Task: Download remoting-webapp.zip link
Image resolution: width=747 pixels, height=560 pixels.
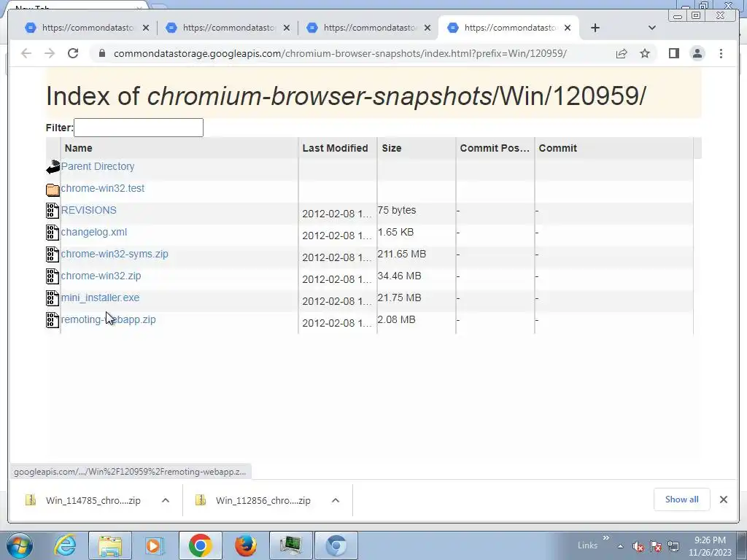Action: coord(108,319)
